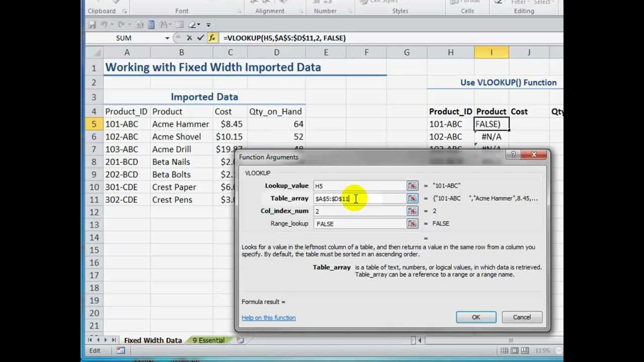Go to first sheet navigation arrow
Image resolution: width=644 pixels, height=362 pixels.
click(x=90, y=340)
